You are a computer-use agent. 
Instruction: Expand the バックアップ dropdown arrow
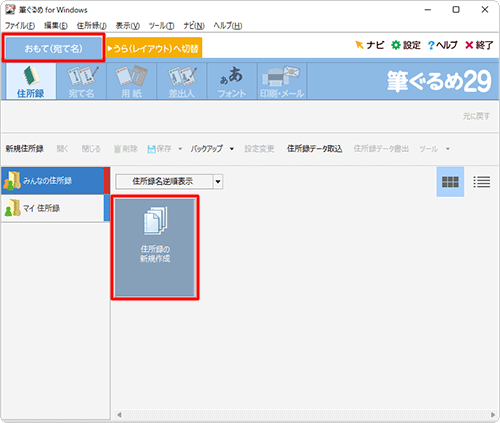click(232, 149)
